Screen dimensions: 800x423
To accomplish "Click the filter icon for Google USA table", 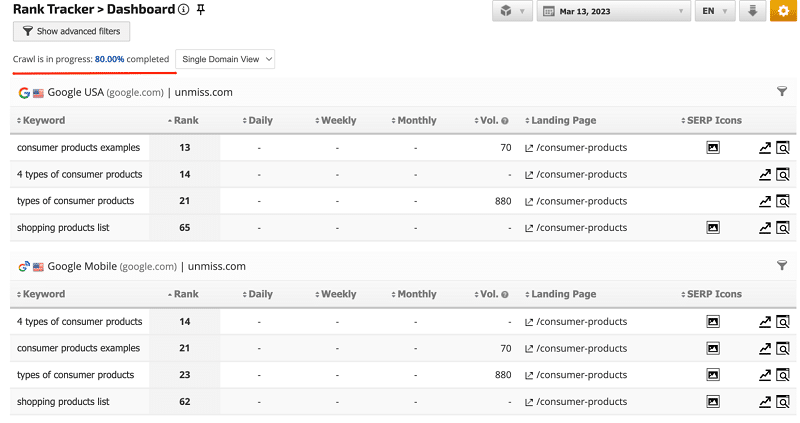I will [x=782, y=91].
